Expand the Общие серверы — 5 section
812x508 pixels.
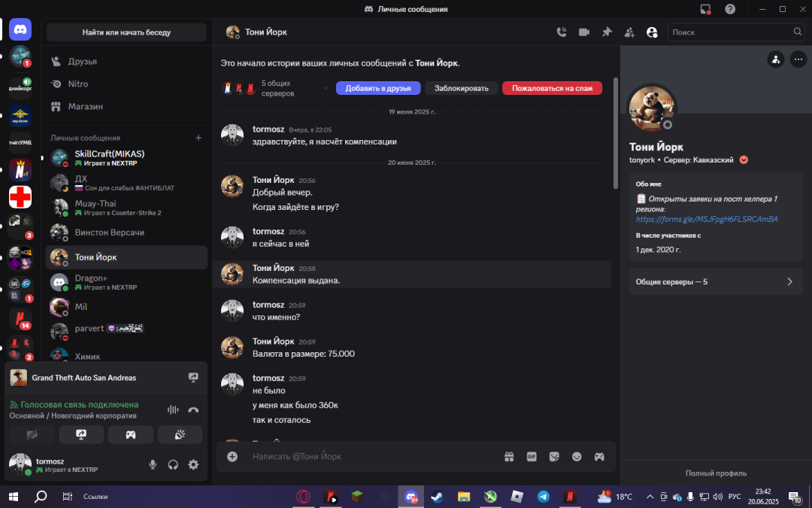[716, 281]
